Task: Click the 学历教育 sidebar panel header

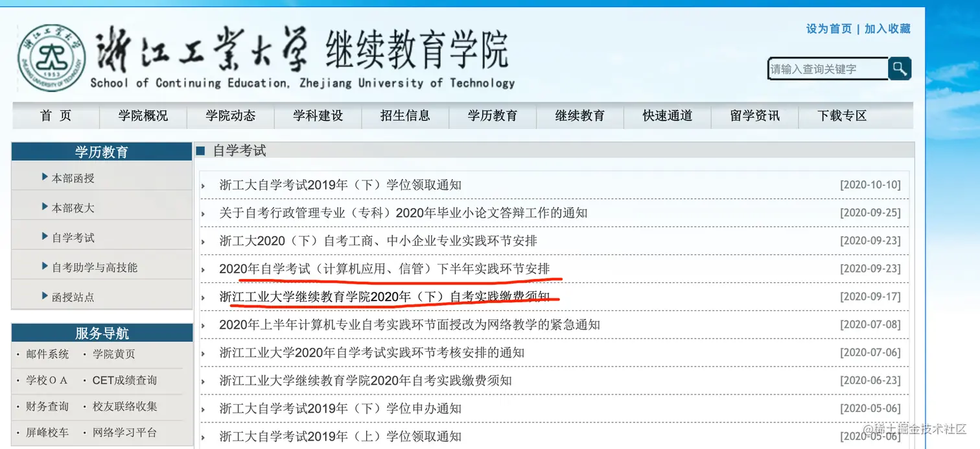Action: 102,152
